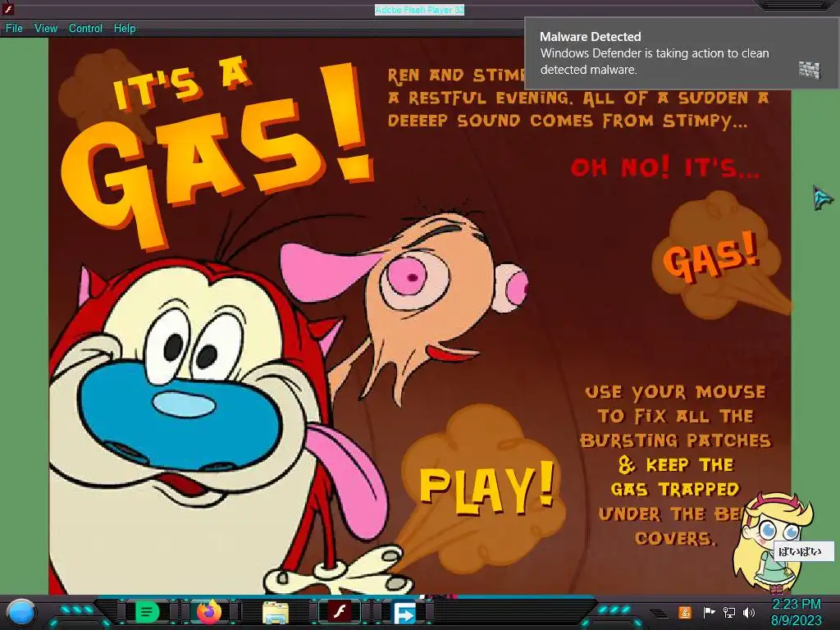The width and height of the screenshot is (840, 630).
Task: Launch Firefox from the taskbar
Action: [209, 611]
